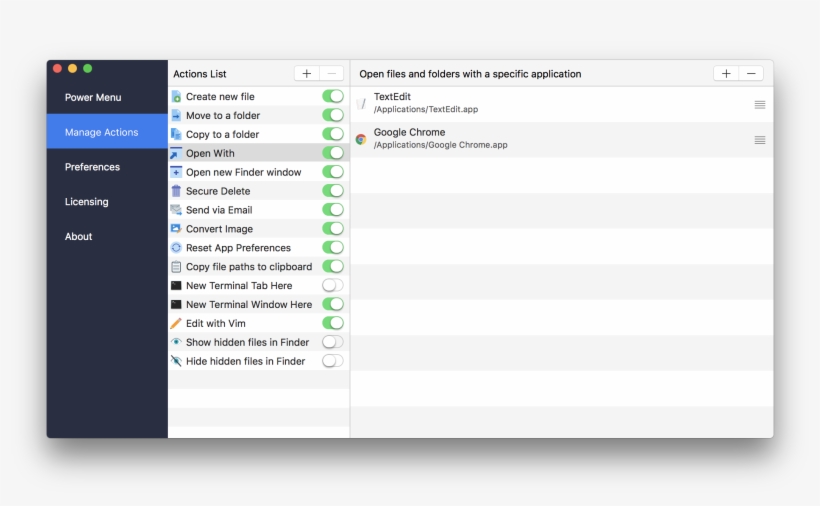Click the red close window button
Viewport: 820px width, 506px height.
click(x=58, y=68)
